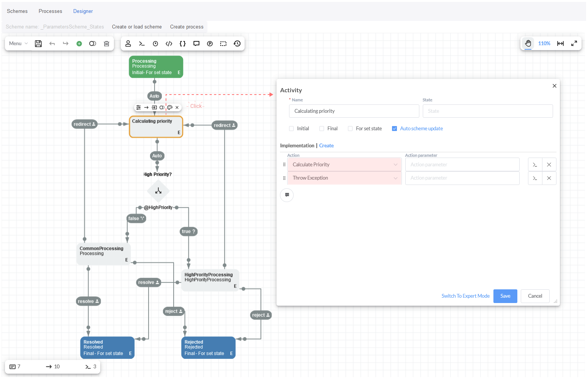The image size is (588, 382).
Task: Click the true transition label
Action: pyautogui.click(x=188, y=232)
